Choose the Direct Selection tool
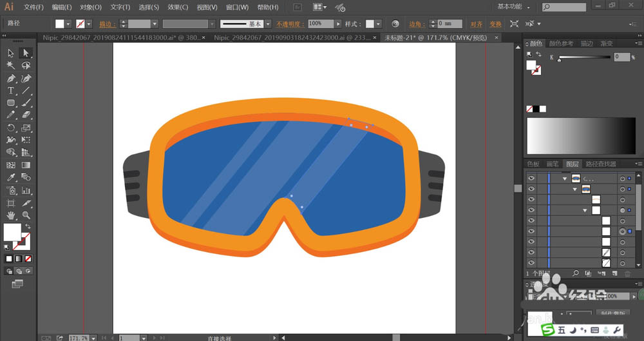The height and width of the screenshot is (341, 644). point(26,53)
